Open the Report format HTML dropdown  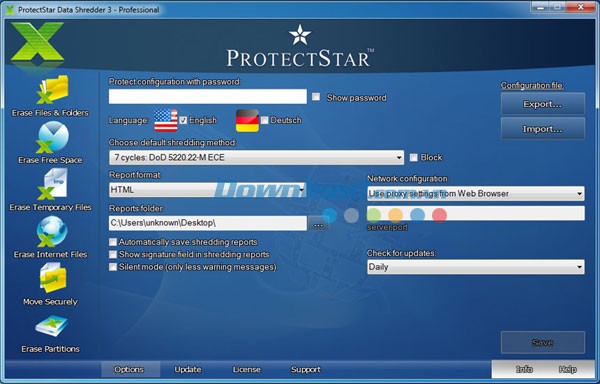click(x=207, y=190)
